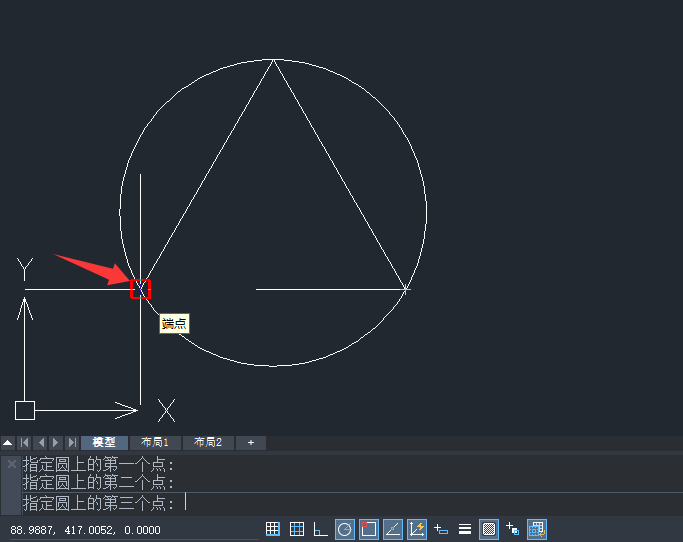
Task: Toggle ortho mode right-angle icon
Action: point(321,529)
